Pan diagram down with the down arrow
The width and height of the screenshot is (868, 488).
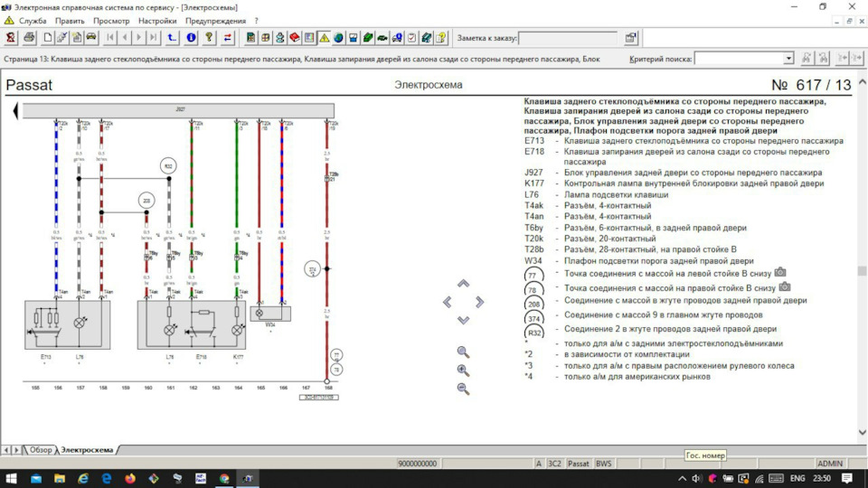(x=463, y=320)
